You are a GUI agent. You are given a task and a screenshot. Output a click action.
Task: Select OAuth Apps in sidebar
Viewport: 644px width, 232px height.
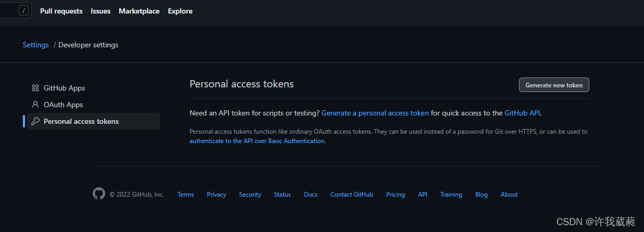coord(63,105)
